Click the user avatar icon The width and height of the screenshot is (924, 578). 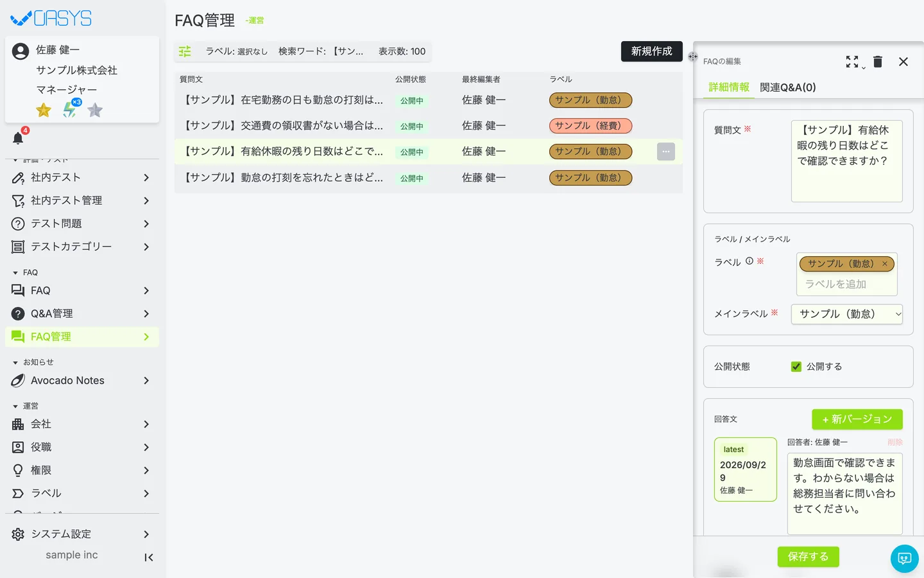tap(21, 51)
